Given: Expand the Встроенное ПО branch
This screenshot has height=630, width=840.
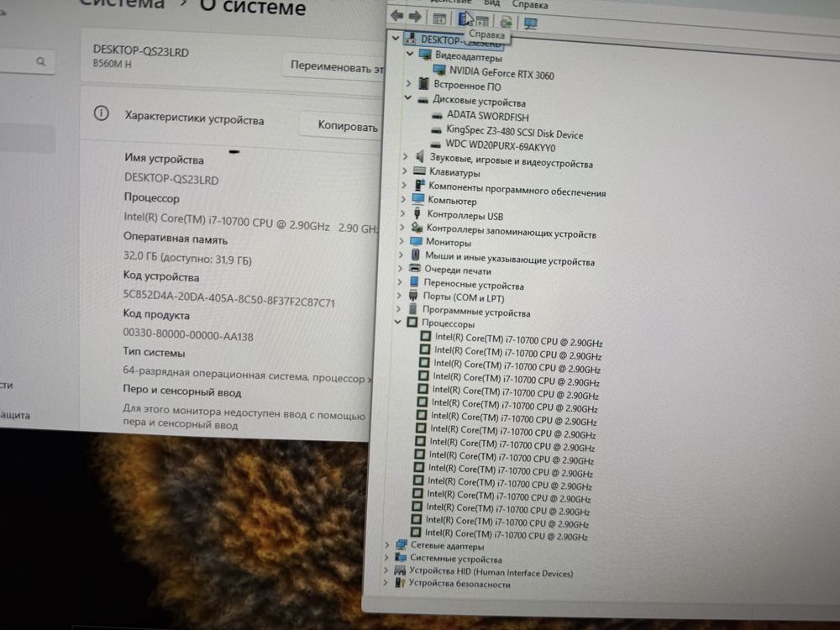Looking at the screenshot, I should click(x=408, y=83).
